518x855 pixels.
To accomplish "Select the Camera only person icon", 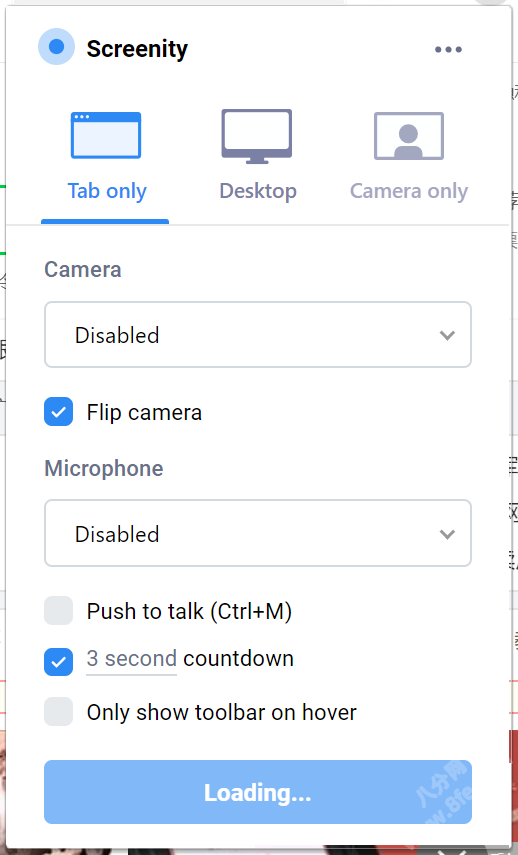I will click(408, 136).
